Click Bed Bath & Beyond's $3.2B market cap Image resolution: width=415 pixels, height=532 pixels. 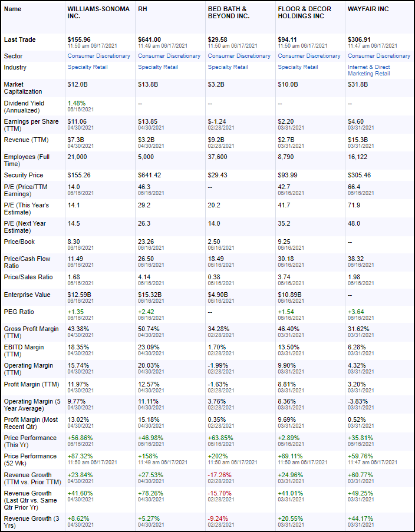point(216,84)
